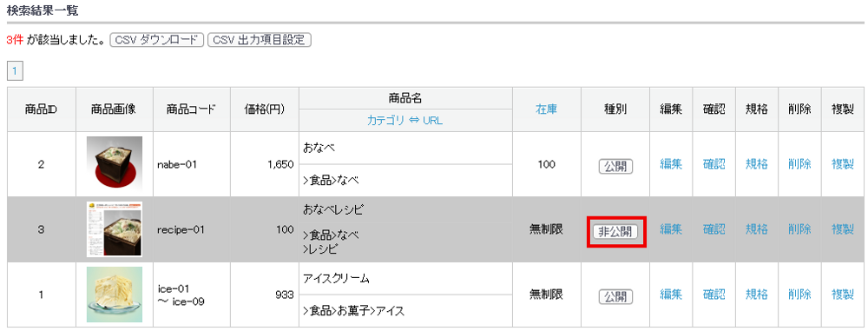Open CSV 出力項目設定 settings
The height and width of the screenshot is (331, 868).
click(259, 40)
